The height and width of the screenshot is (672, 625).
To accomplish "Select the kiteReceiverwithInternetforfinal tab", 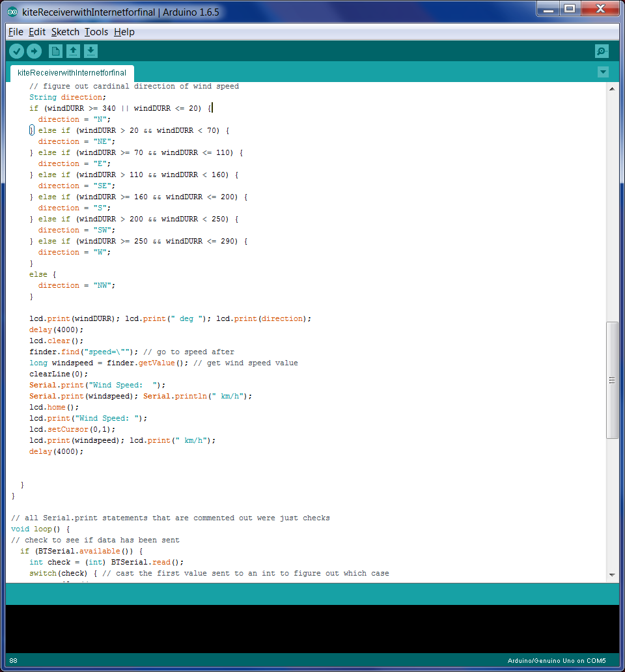I will click(x=72, y=73).
